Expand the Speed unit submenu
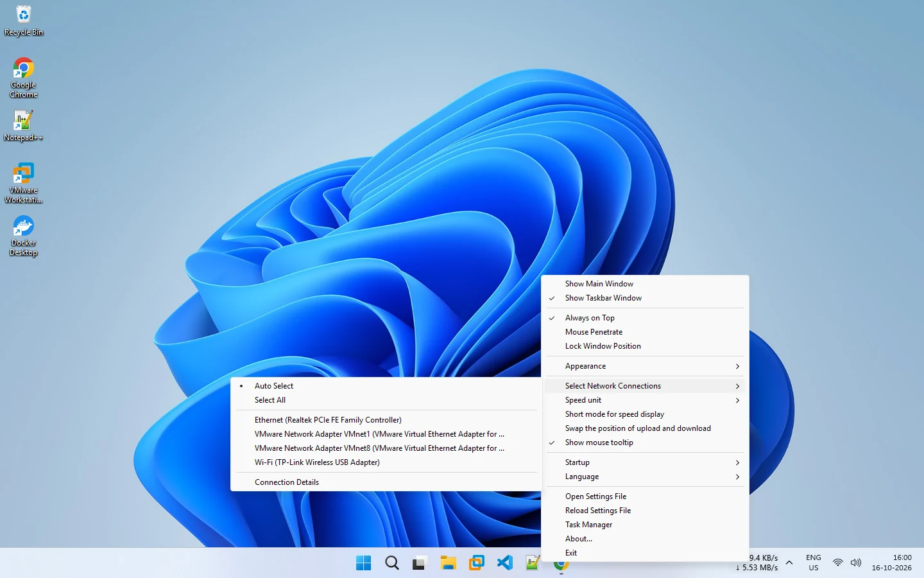This screenshot has width=924, height=578. tap(645, 400)
